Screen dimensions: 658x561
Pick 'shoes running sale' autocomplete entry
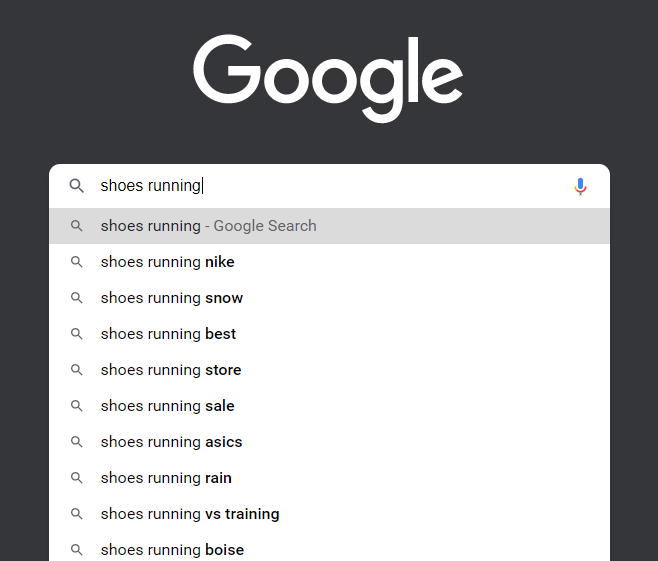coord(168,406)
